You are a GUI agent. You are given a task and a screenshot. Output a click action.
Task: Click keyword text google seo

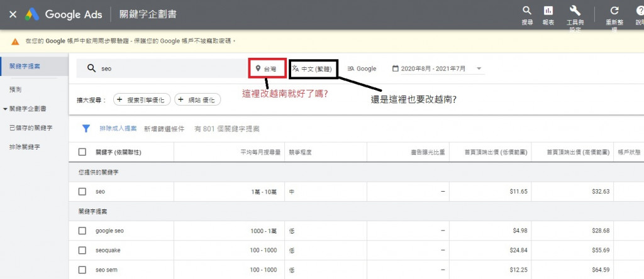pyautogui.click(x=109, y=231)
